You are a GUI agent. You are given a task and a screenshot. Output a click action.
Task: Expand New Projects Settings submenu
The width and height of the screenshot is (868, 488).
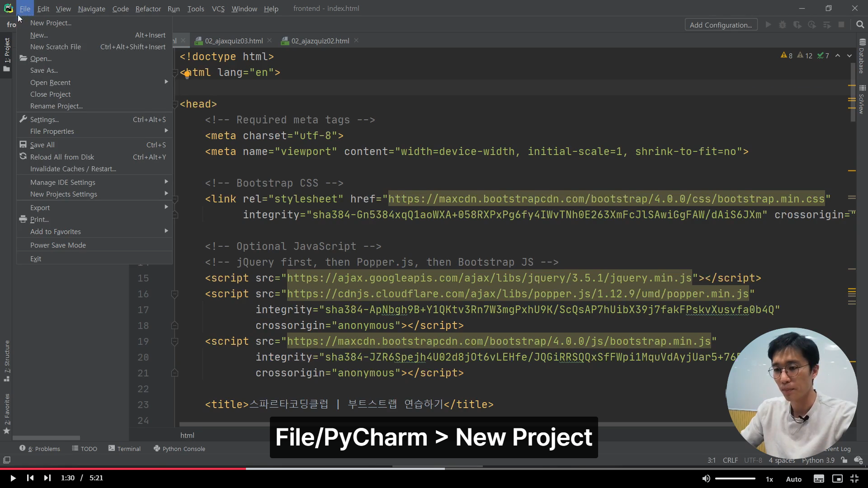[x=94, y=194]
